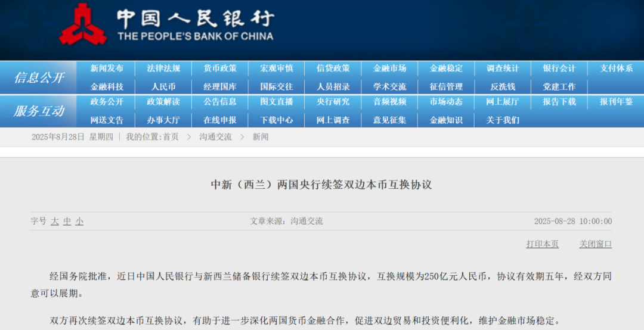Open 信贷政策 menu item
644x330 pixels.
click(x=333, y=69)
